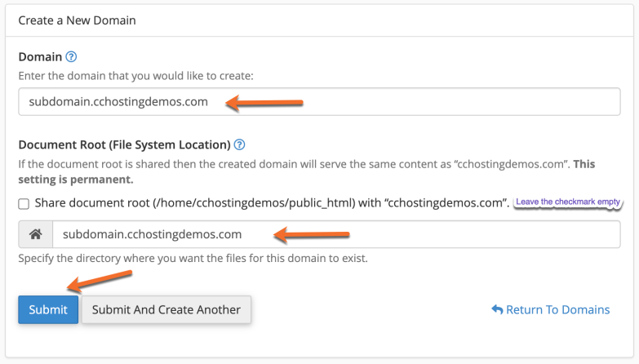This screenshot has width=639, height=364.
Task: Click the home icon before document root field
Action: pyautogui.click(x=36, y=234)
